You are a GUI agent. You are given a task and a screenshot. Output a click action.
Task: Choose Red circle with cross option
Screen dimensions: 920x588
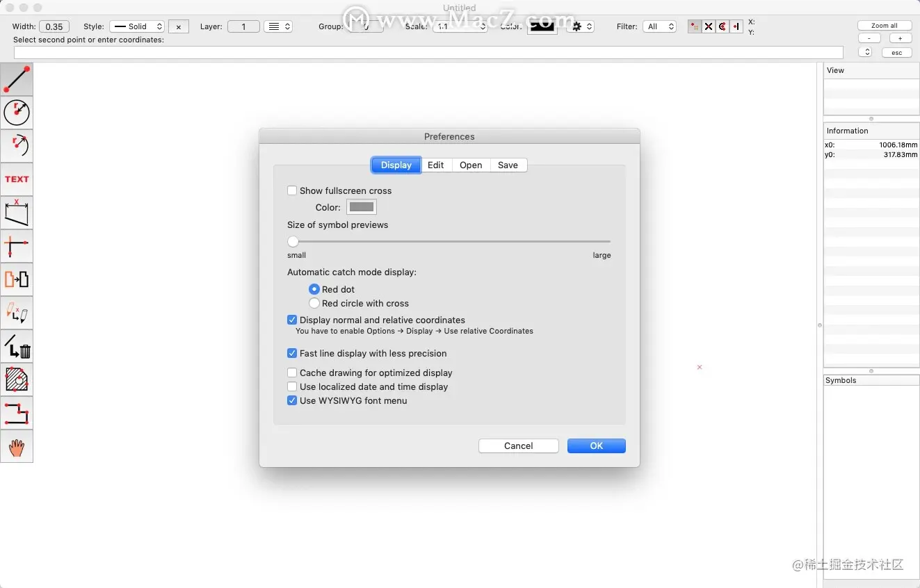(x=314, y=303)
